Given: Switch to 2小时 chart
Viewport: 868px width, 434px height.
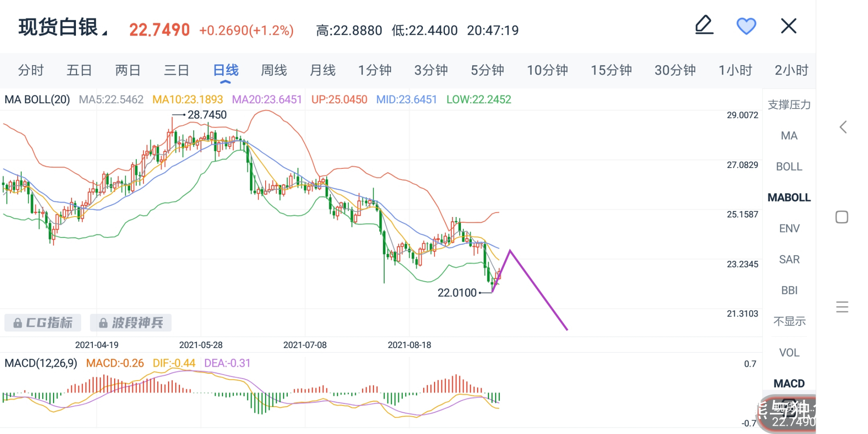Looking at the screenshot, I should 792,70.
